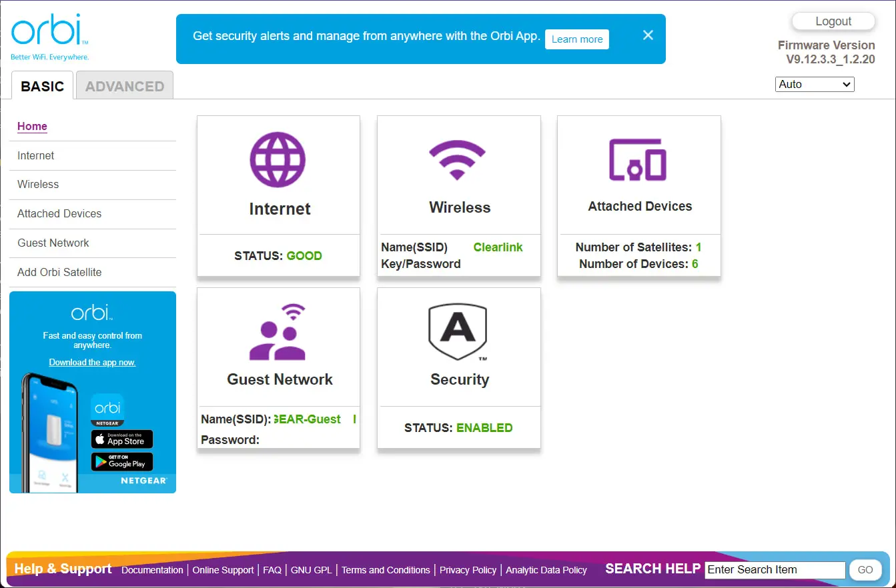Click the Security STATUS: ENABLED text
Screen dimensions: 896x588
(458, 428)
